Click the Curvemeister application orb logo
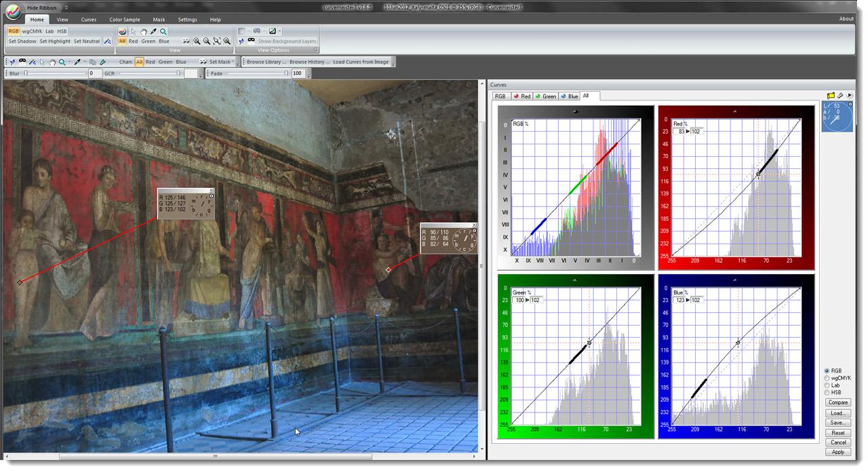This screenshot has height=471, width=868. pyautogui.click(x=12, y=13)
